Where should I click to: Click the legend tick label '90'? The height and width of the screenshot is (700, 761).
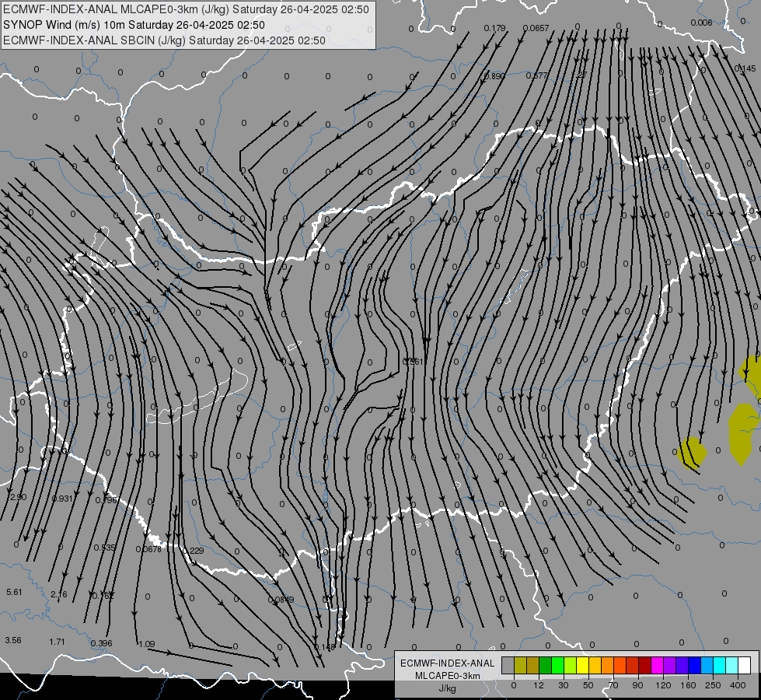637,685
